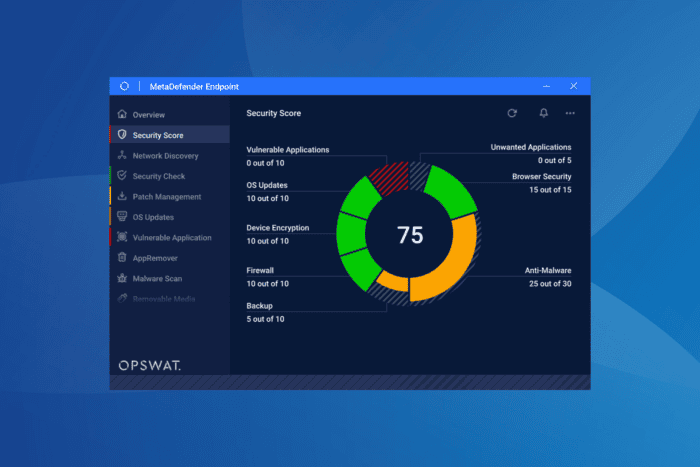Refresh the security score
Viewport: 700px width, 467px height.
(512, 113)
